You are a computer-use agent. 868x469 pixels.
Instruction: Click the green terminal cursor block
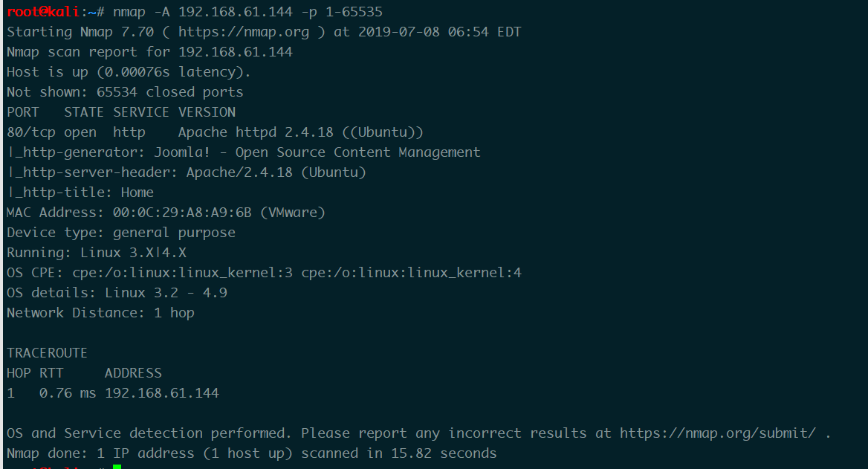point(117,467)
